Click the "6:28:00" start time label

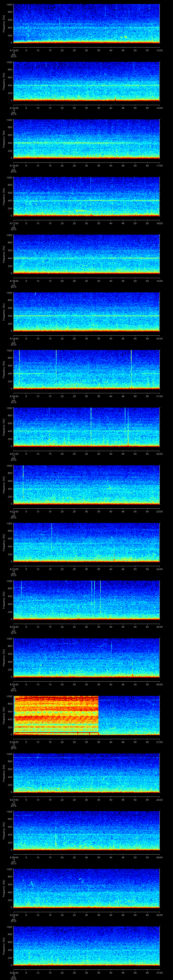(x=14, y=858)
